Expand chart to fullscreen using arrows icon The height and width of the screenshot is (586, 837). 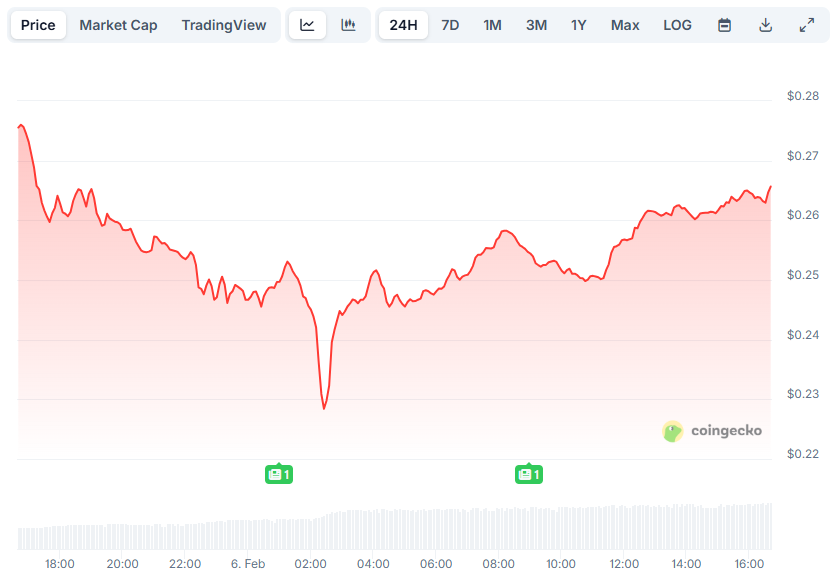pyautogui.click(x=807, y=24)
